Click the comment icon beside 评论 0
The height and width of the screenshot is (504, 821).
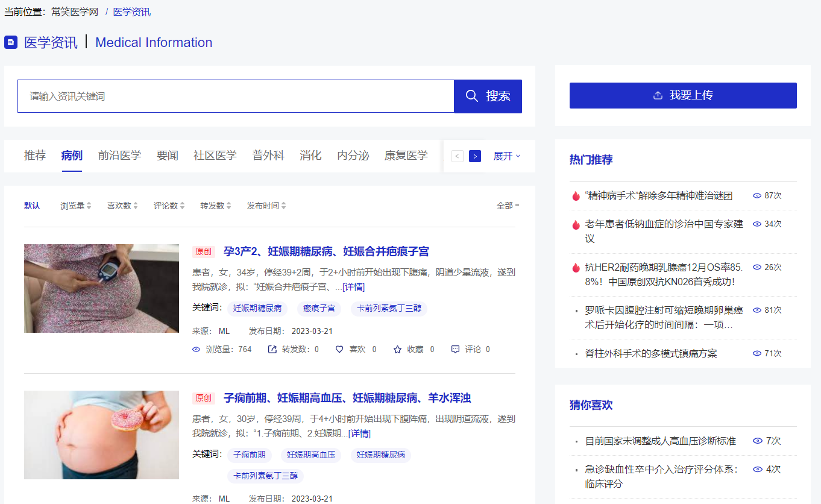point(456,349)
